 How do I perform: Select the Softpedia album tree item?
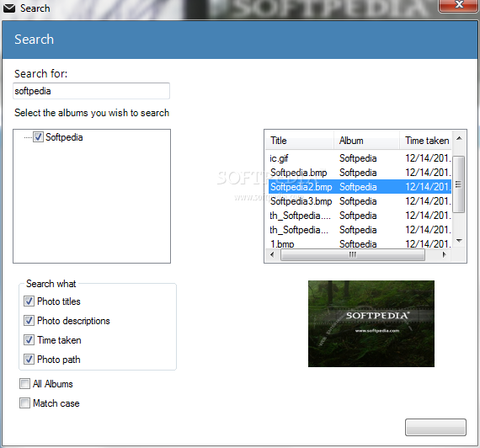click(x=64, y=137)
